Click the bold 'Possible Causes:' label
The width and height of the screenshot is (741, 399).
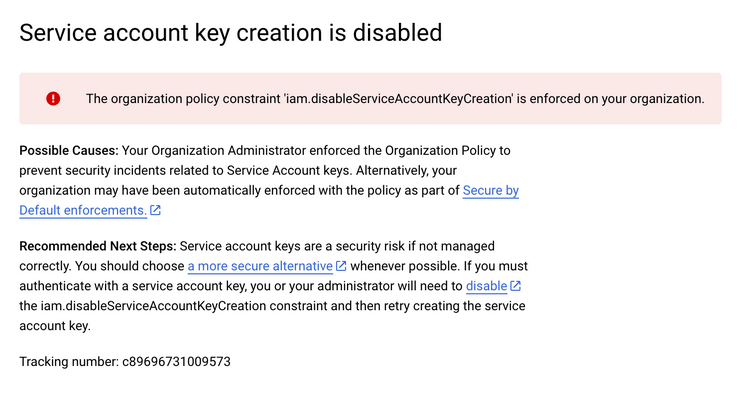tap(69, 150)
